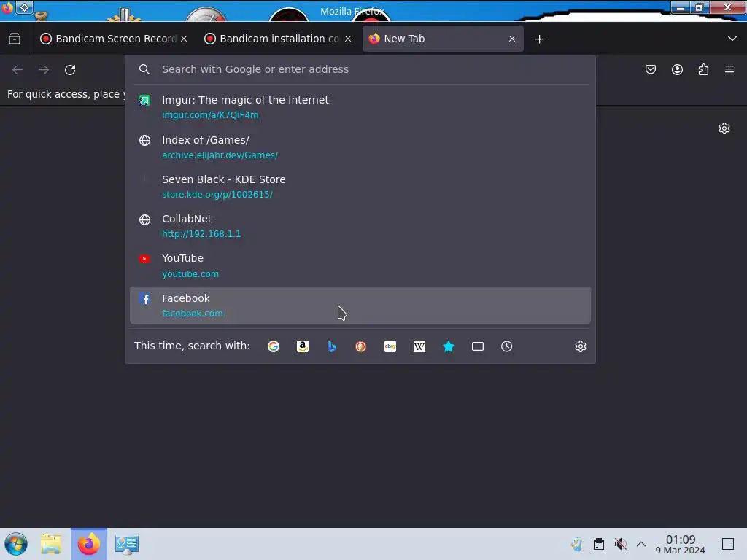Search this time with Bing
The width and height of the screenshot is (747, 560).
(x=332, y=346)
